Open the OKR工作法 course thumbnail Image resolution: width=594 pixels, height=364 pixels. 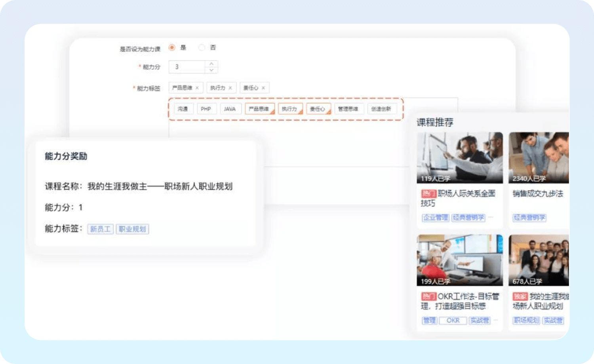coord(459,260)
